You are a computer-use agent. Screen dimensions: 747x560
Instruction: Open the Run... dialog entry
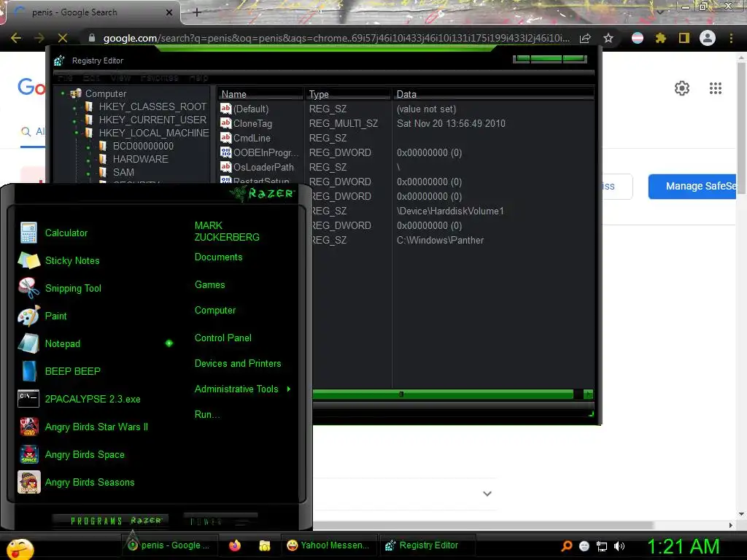click(x=206, y=414)
